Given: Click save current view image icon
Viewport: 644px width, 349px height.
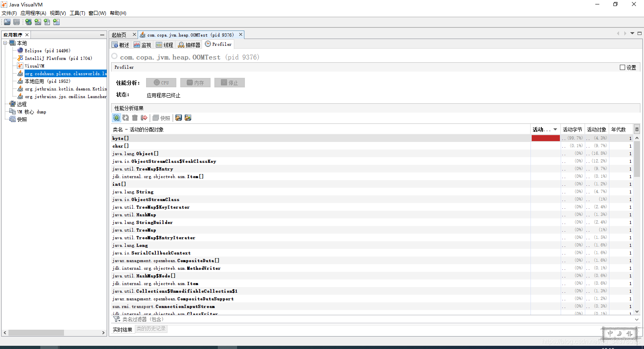Looking at the screenshot, I should (x=188, y=118).
